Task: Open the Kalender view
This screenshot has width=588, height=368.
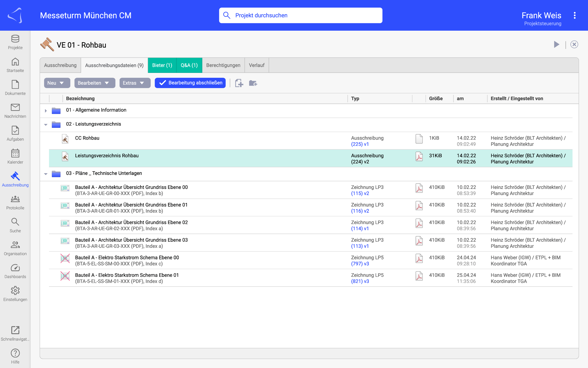Action: click(15, 157)
